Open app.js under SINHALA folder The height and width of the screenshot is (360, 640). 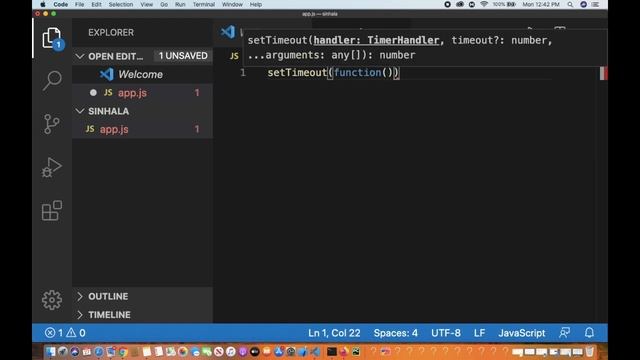[x=142, y=129]
